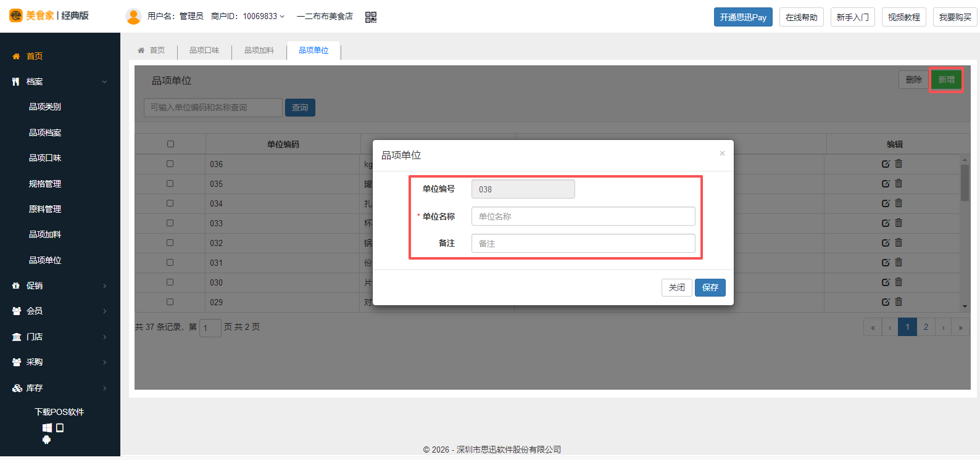Screen dimensions: 980x460
Task: Check the box for unit 031
Action: tap(170, 263)
